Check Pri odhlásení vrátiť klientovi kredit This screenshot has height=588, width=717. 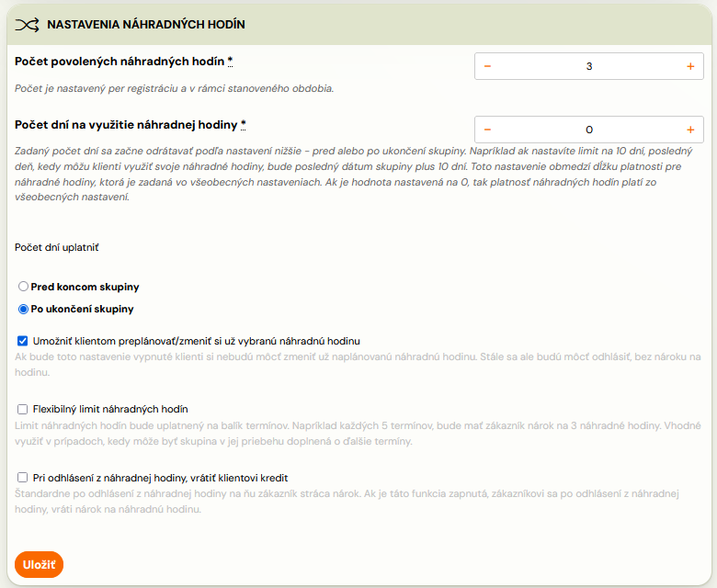click(x=22, y=478)
